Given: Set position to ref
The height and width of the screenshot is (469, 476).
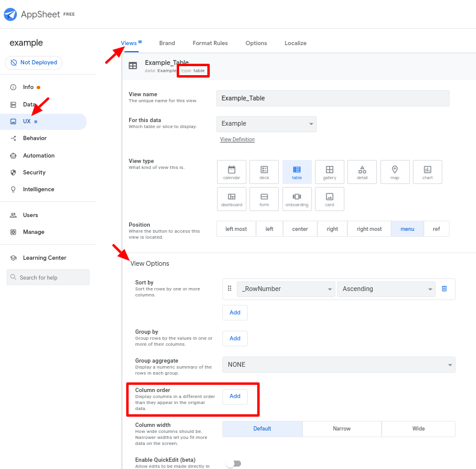Looking at the screenshot, I should pos(436,228).
